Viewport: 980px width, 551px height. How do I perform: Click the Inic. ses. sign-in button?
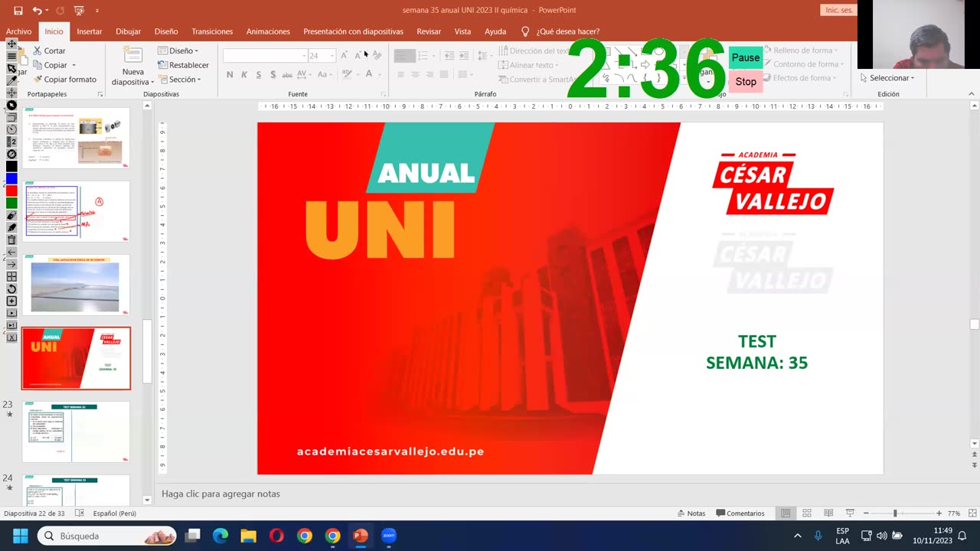839,10
